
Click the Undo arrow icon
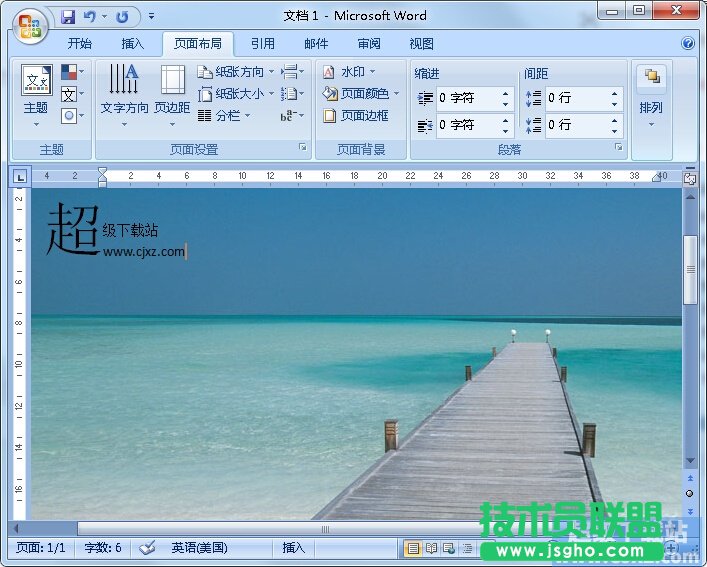90,16
